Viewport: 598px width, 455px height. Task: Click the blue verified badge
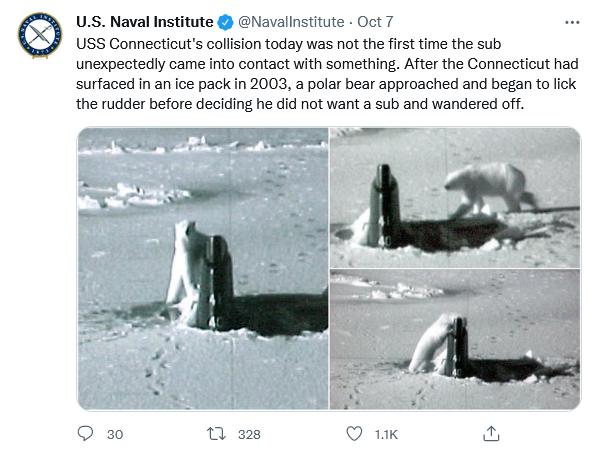click(225, 22)
